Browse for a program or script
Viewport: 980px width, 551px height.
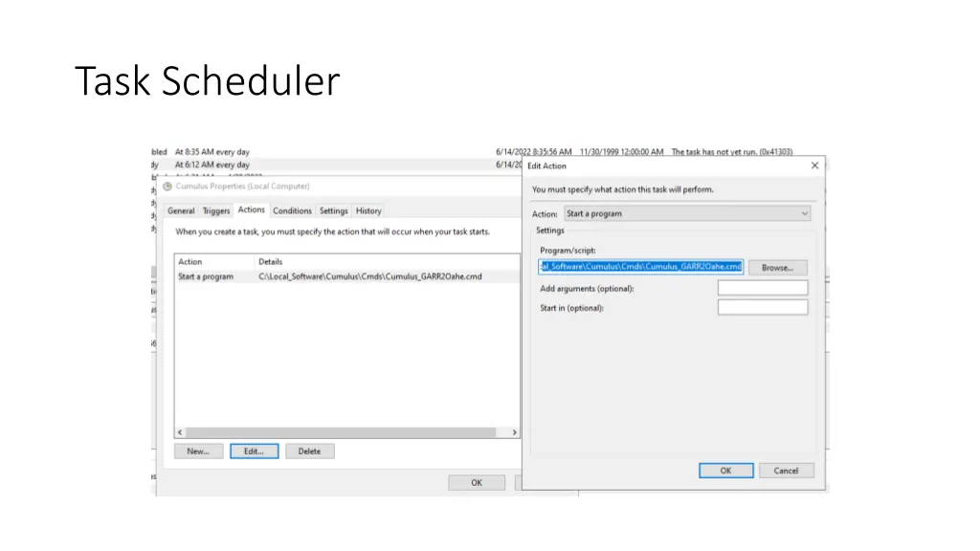(x=777, y=268)
